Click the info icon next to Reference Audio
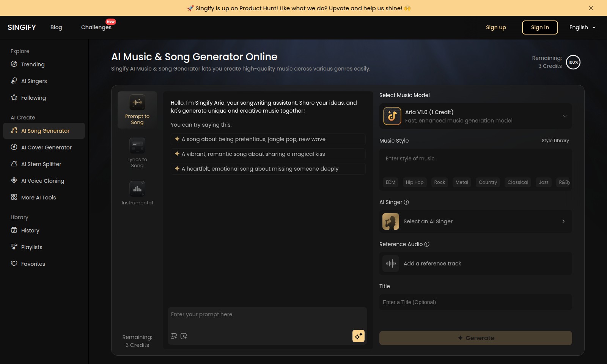 (427, 244)
